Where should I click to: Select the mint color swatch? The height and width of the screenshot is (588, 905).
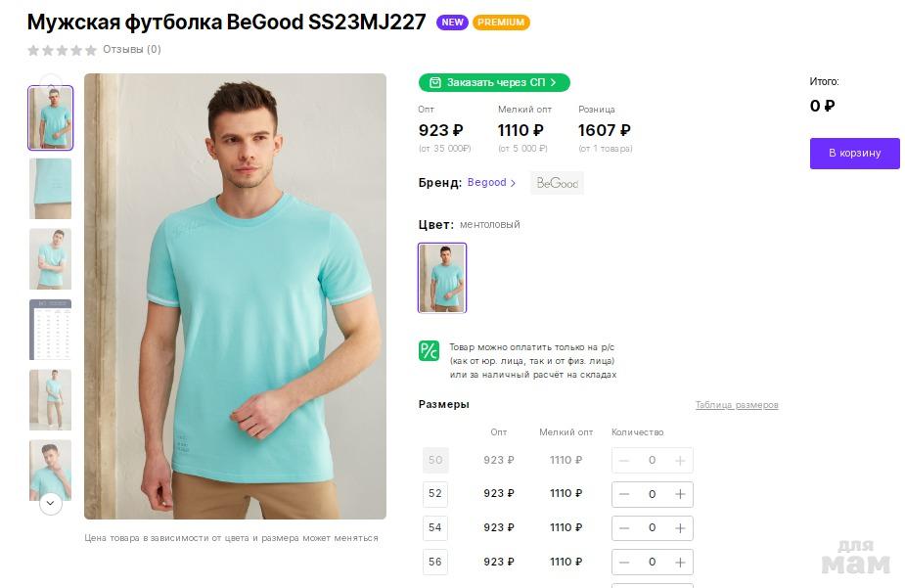(442, 278)
